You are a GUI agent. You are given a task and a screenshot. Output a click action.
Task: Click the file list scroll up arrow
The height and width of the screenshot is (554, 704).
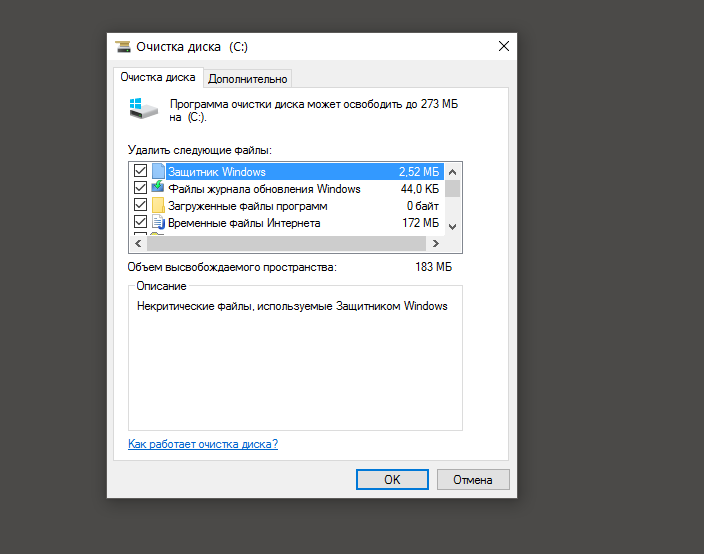453,172
